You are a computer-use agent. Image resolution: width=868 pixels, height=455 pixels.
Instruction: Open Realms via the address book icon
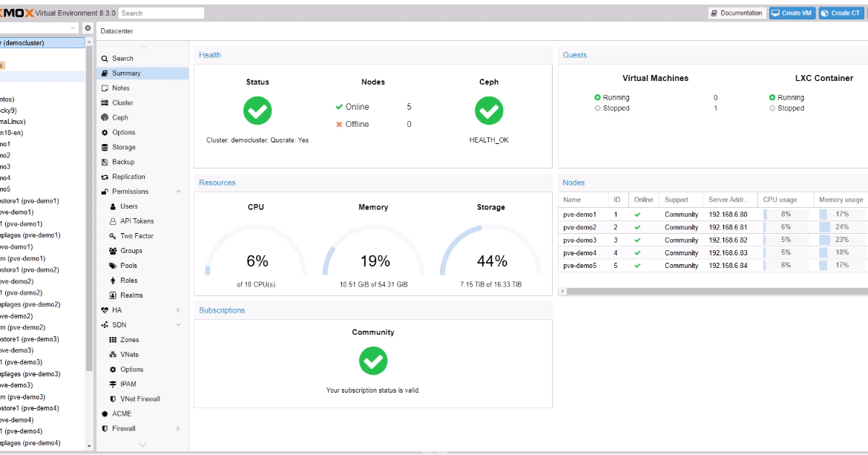pyautogui.click(x=113, y=295)
